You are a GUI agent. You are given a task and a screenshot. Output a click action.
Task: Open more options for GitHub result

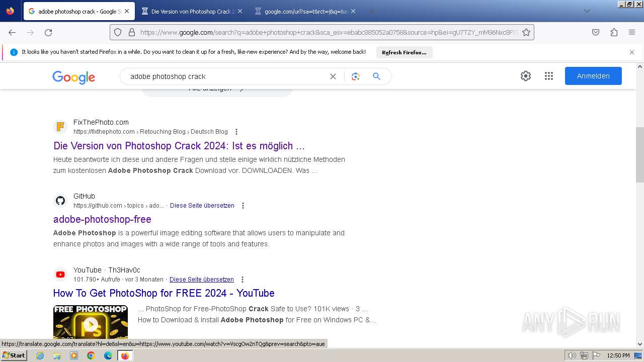pos(243,206)
